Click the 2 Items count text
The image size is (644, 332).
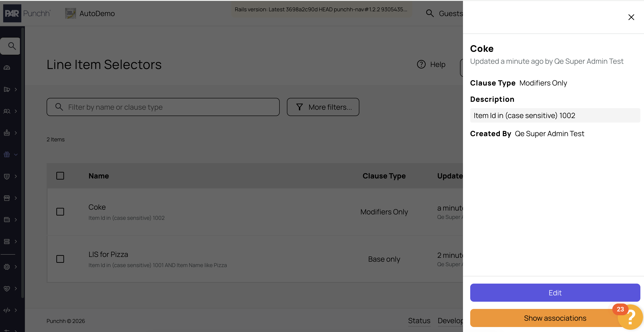tap(55, 139)
